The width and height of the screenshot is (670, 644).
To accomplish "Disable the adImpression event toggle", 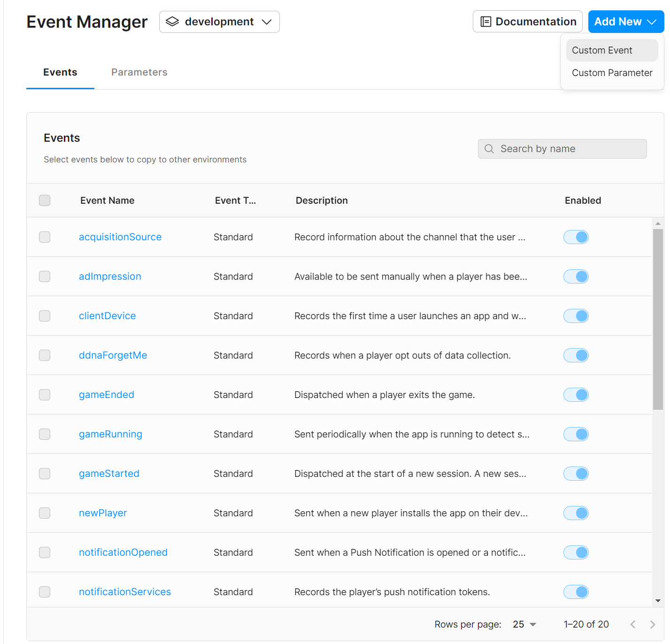I will (576, 276).
